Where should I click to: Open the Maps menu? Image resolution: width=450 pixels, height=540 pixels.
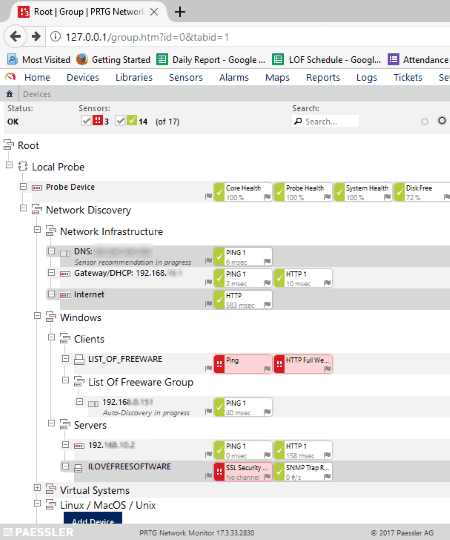(x=277, y=77)
